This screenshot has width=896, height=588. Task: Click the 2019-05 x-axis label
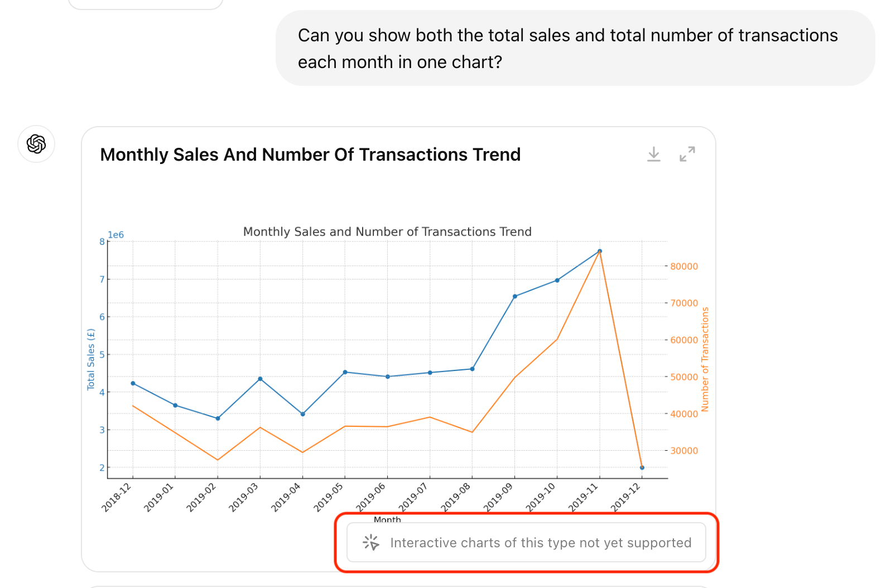[329, 497]
